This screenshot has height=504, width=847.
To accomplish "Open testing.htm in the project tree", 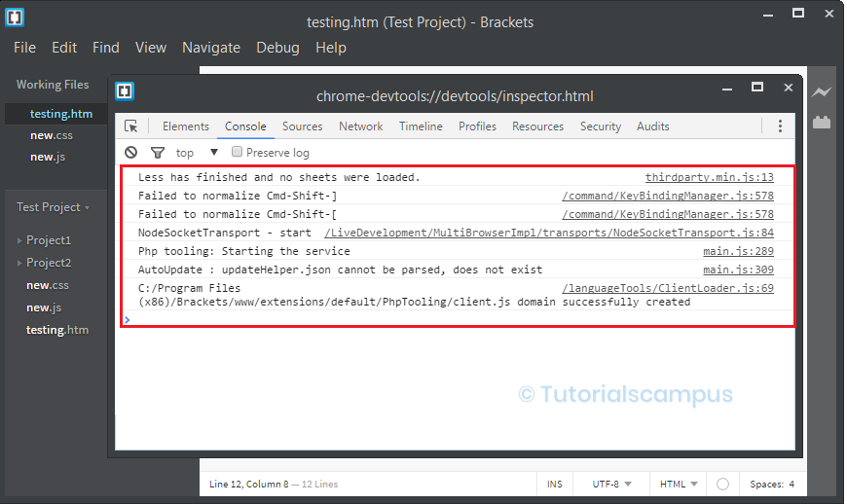I will (x=57, y=330).
